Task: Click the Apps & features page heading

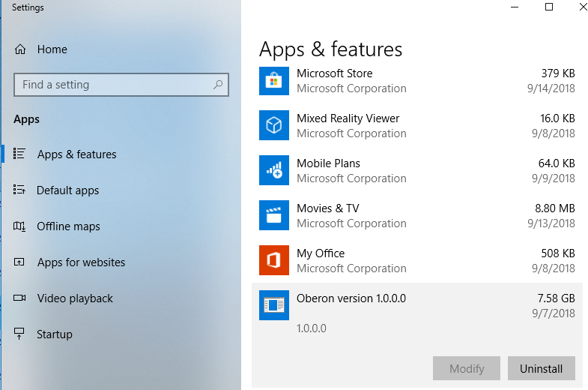Action: click(x=330, y=49)
